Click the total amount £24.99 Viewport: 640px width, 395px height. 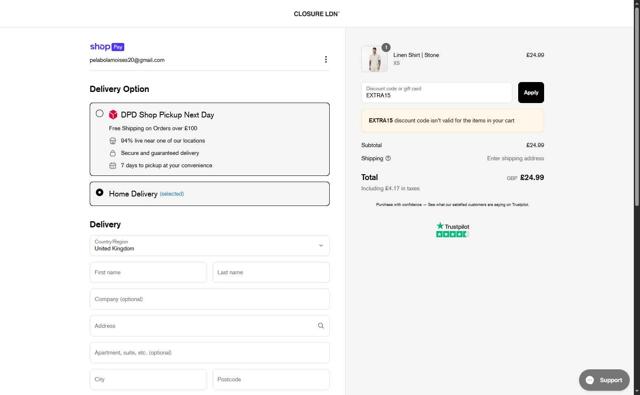pyautogui.click(x=532, y=178)
